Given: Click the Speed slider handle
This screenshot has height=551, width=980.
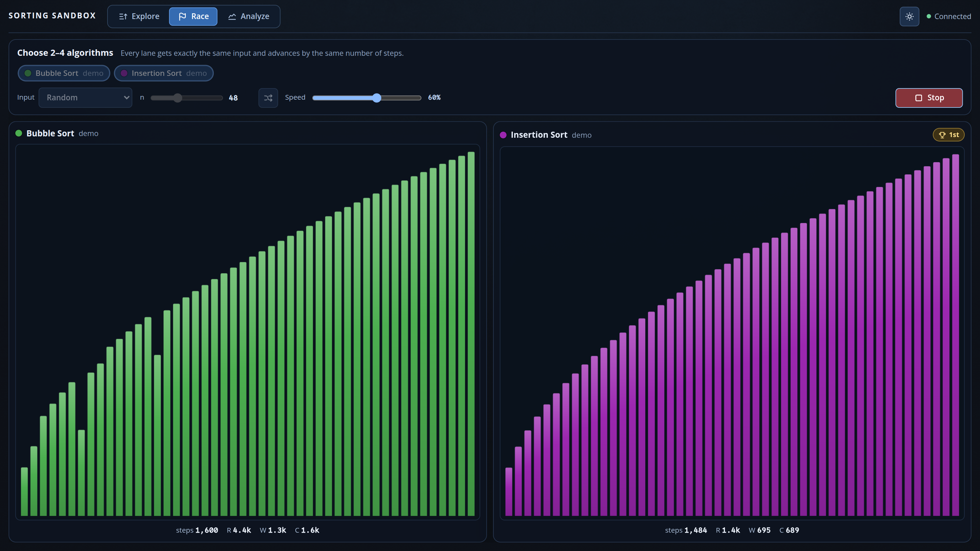Looking at the screenshot, I should (377, 98).
